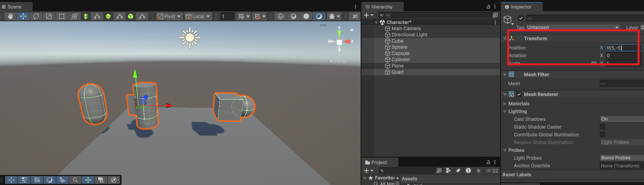
Task: Select the solid white shaded sphere icon
Action: click(x=306, y=16)
